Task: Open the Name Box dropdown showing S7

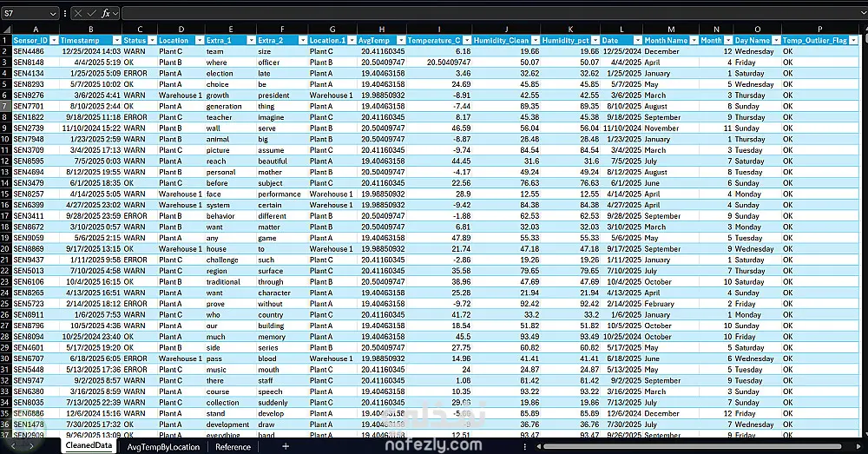Action: (x=53, y=13)
